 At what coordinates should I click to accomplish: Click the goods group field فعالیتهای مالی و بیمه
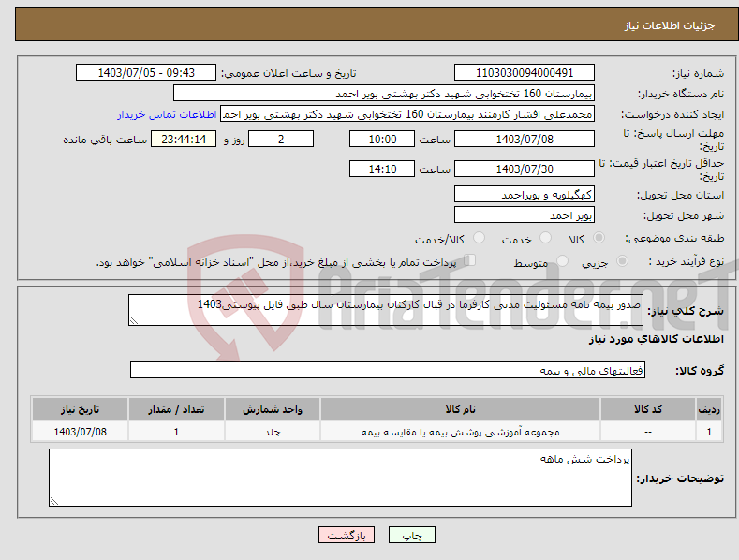388,370
